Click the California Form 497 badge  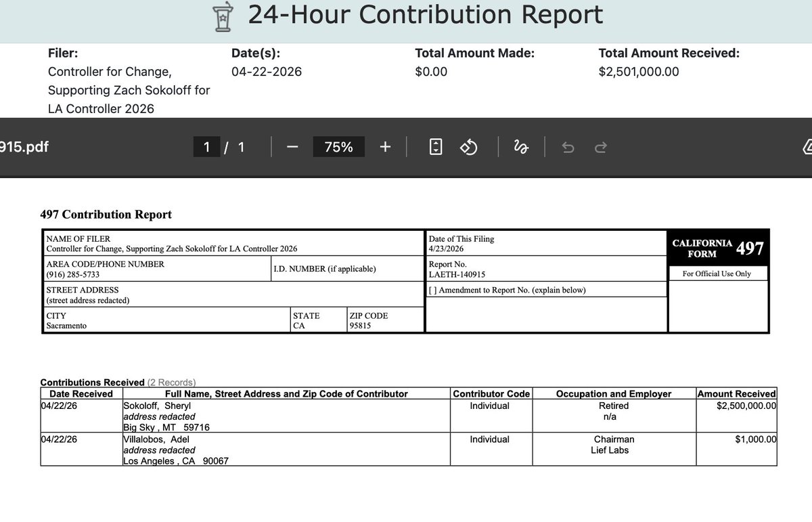click(718, 248)
